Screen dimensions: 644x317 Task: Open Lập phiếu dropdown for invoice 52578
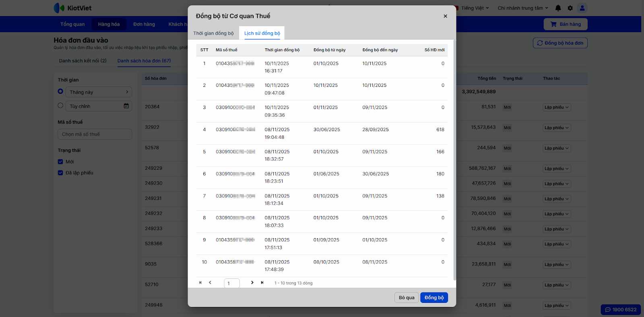[x=557, y=148]
